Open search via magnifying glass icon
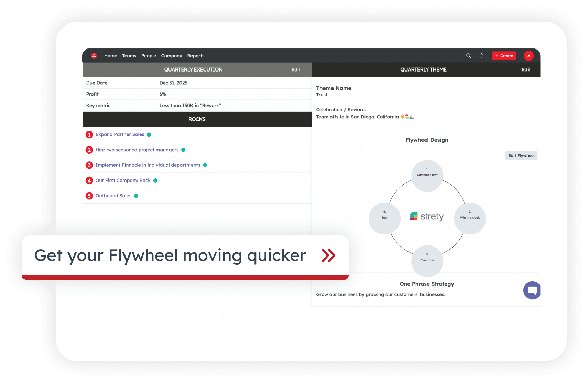 [x=468, y=56]
